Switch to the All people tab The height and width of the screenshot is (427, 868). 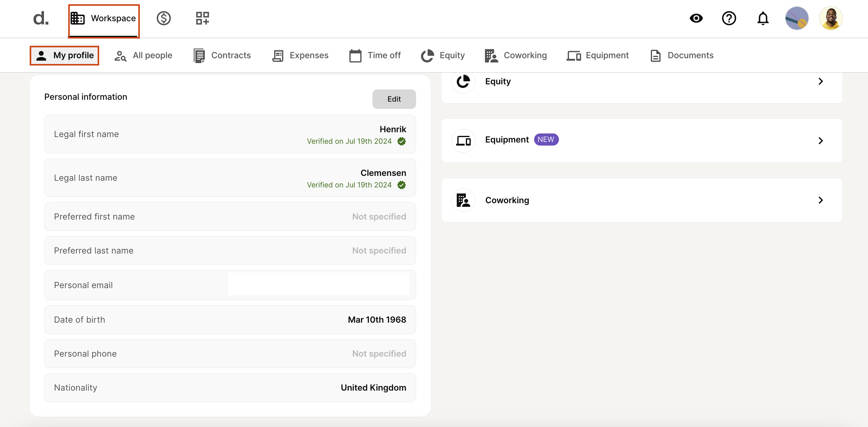tap(143, 55)
